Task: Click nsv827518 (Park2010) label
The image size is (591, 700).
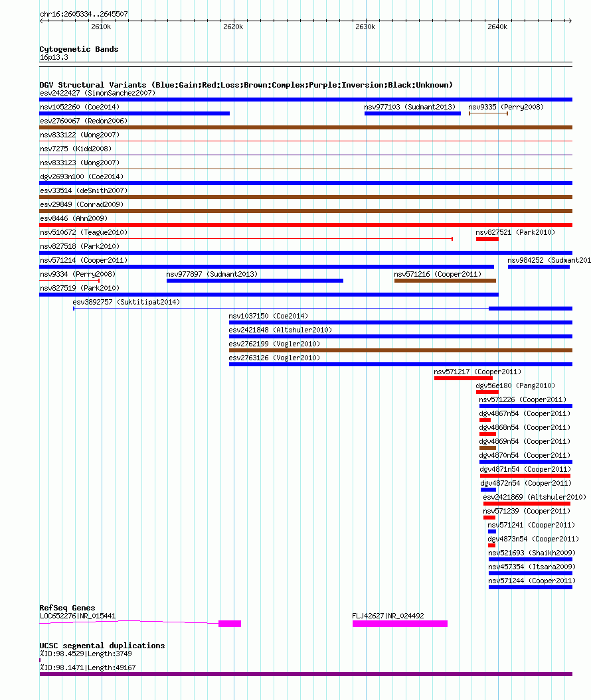Action: (x=80, y=246)
